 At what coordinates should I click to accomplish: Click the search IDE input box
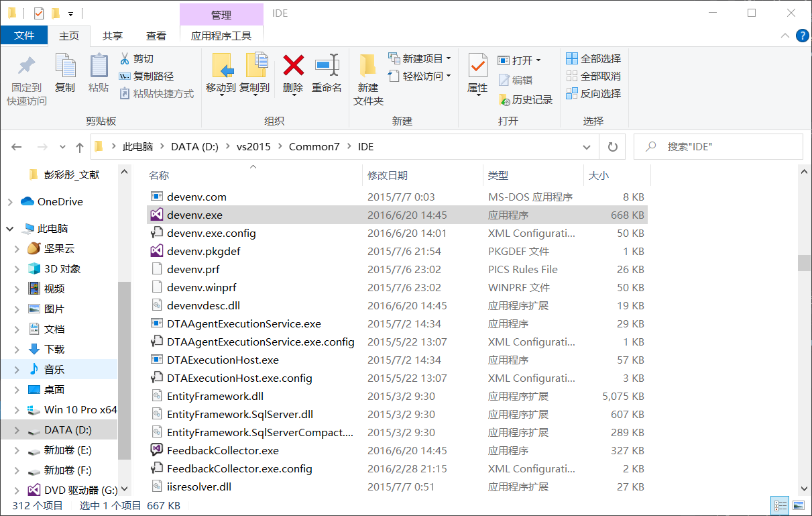pyautogui.click(x=718, y=146)
